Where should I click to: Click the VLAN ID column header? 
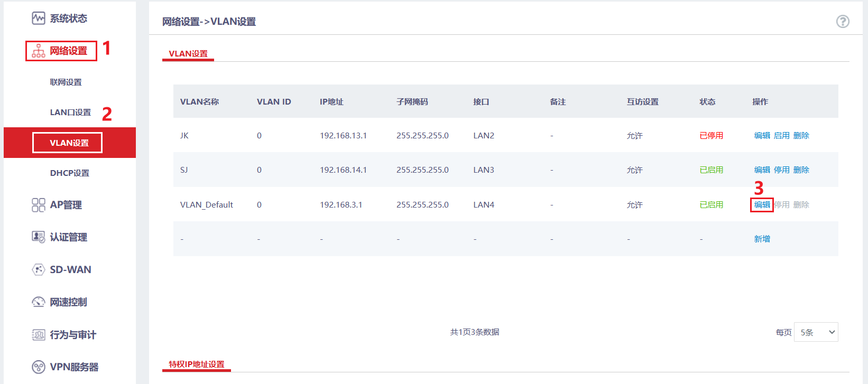(274, 102)
